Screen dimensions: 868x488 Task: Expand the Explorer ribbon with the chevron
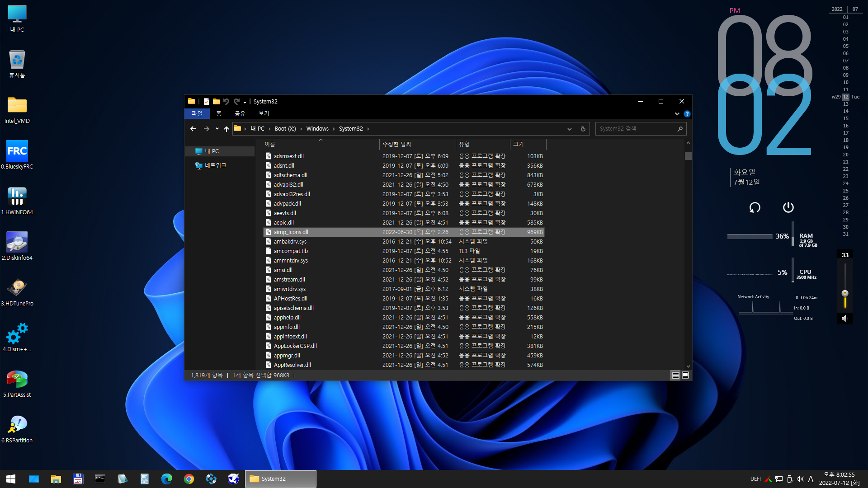tap(677, 114)
